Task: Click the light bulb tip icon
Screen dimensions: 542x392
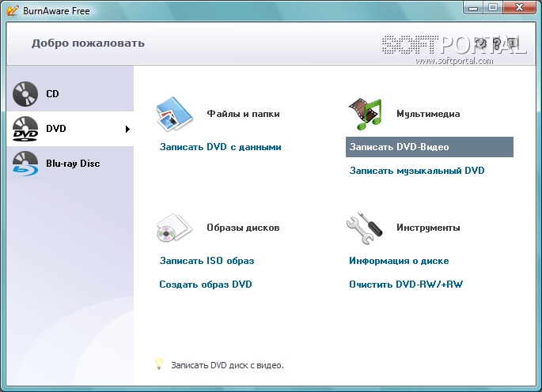Action: pyautogui.click(x=159, y=364)
